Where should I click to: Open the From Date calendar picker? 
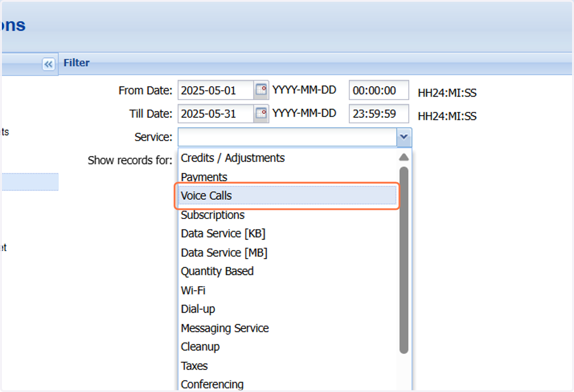[261, 90]
